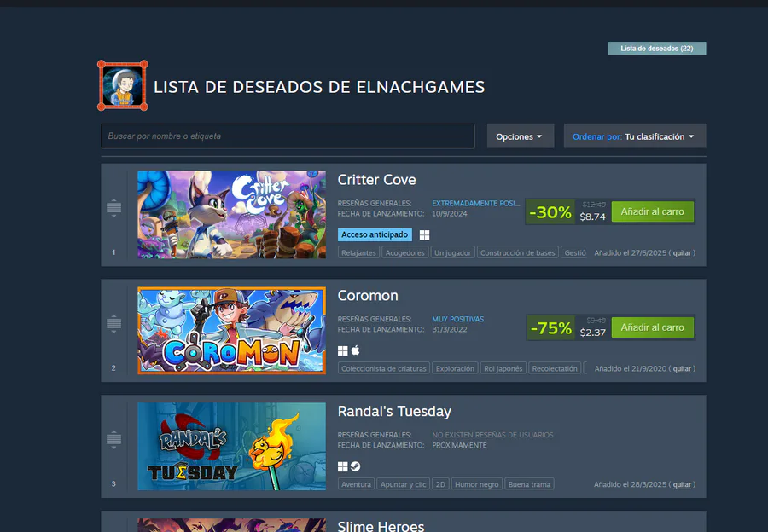Grab the reorder handle for Coromon
This screenshot has width=768, height=532.
(x=113, y=323)
